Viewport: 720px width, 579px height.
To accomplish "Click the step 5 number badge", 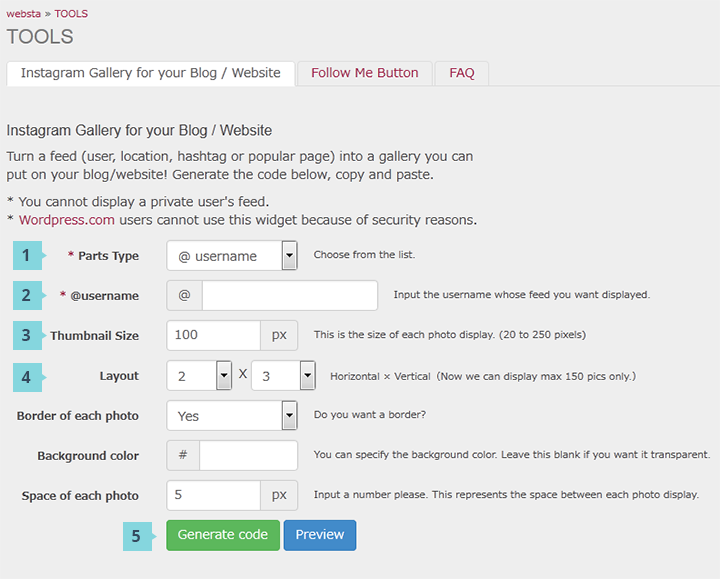I will (138, 536).
